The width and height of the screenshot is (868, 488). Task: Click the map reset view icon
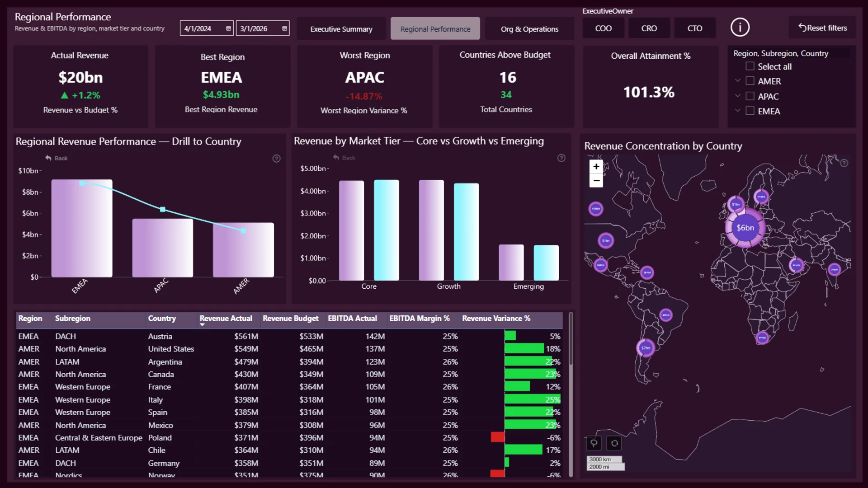click(x=614, y=443)
